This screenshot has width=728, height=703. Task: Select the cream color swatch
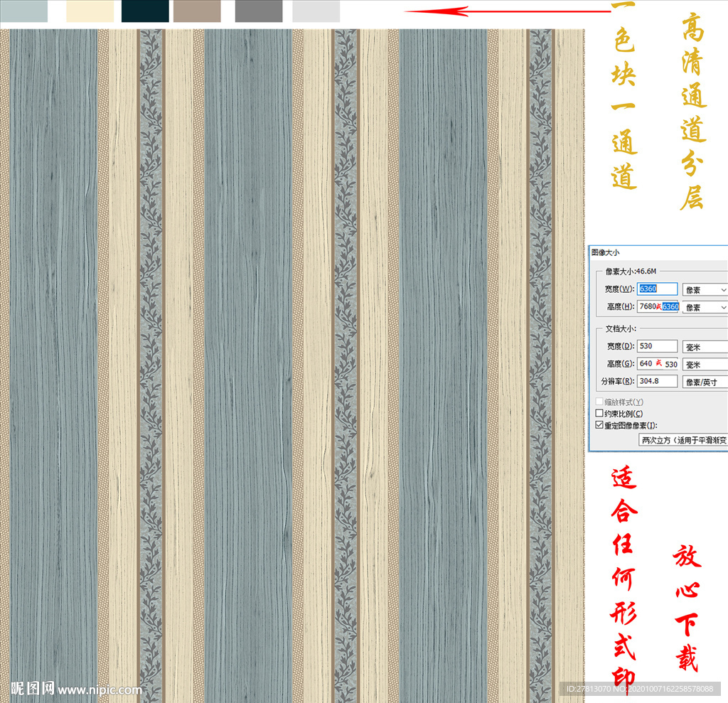[x=90, y=11]
